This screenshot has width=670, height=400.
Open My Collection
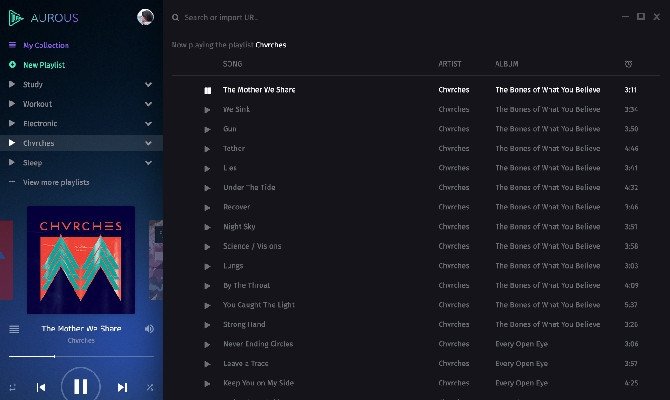[46, 45]
